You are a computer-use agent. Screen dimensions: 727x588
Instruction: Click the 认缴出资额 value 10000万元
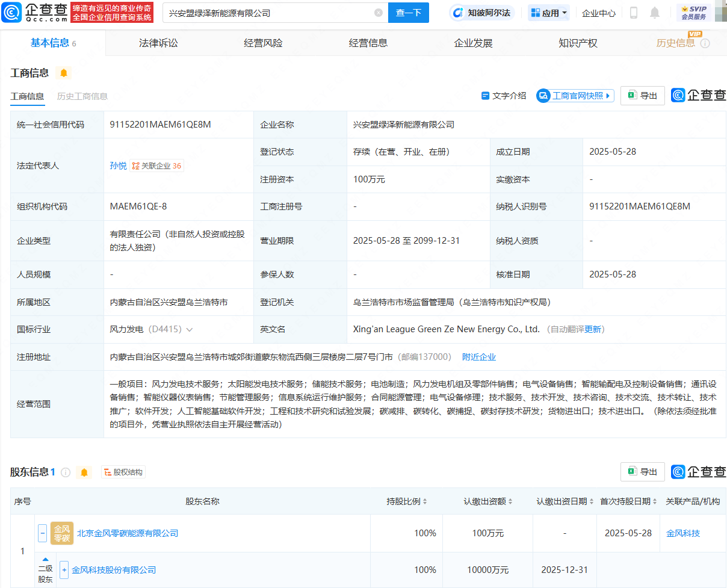coord(488,570)
